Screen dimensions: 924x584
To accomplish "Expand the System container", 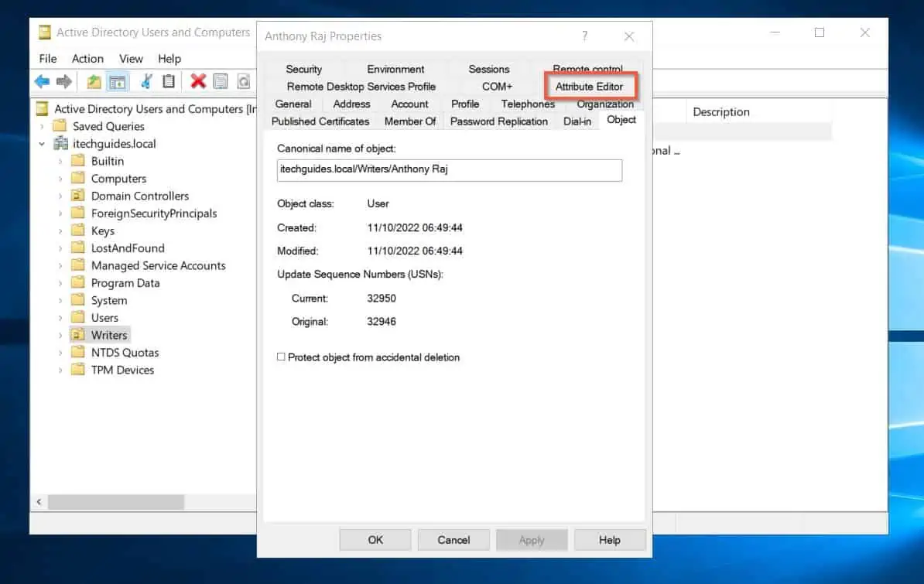I will coord(60,300).
